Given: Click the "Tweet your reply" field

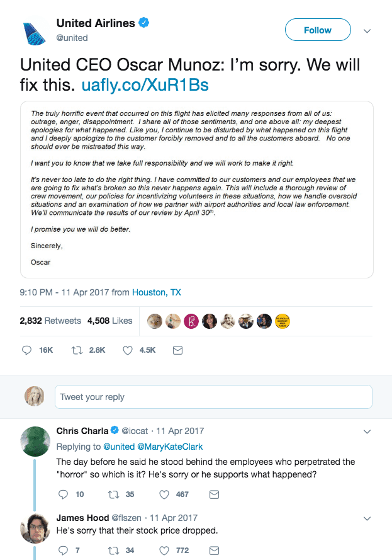Looking at the screenshot, I should (x=213, y=397).
